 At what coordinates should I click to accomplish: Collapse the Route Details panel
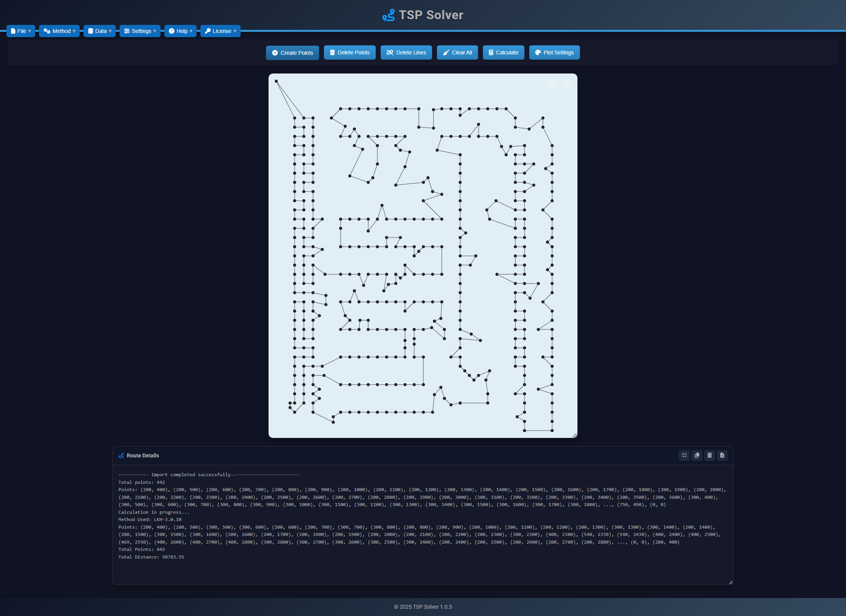[684, 455]
